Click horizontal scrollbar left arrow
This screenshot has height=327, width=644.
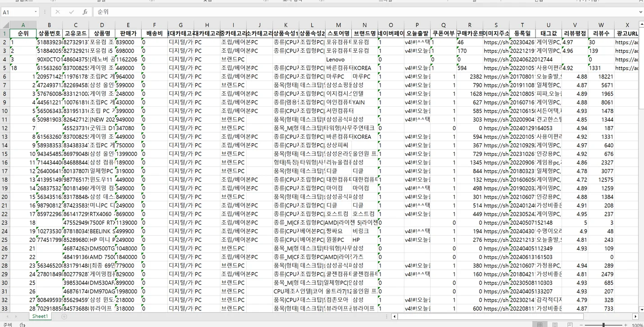(395, 317)
